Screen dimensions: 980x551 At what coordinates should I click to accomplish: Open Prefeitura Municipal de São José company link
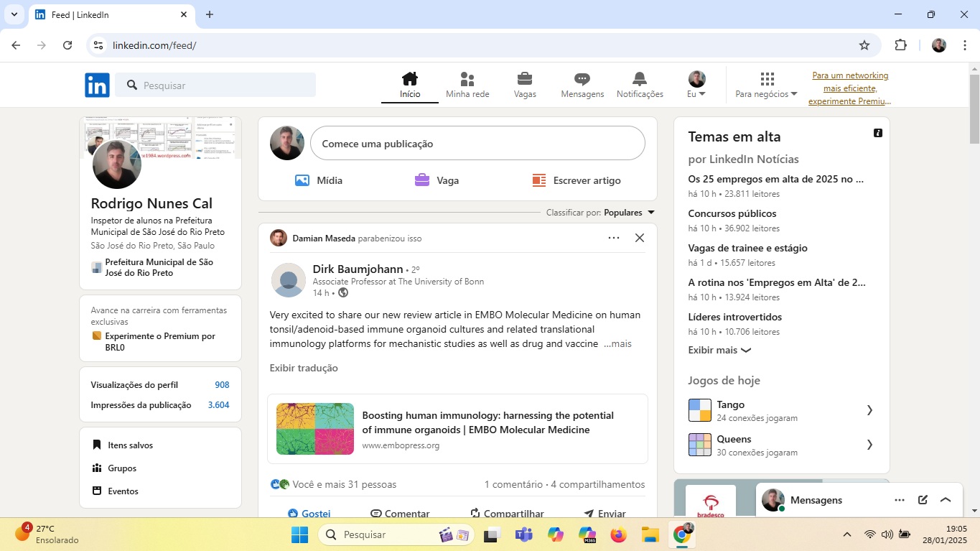click(159, 267)
